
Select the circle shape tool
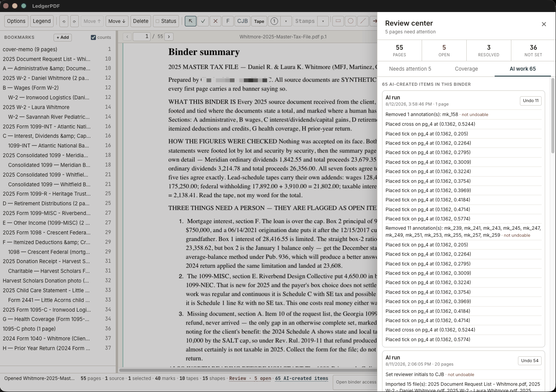tap(351, 21)
